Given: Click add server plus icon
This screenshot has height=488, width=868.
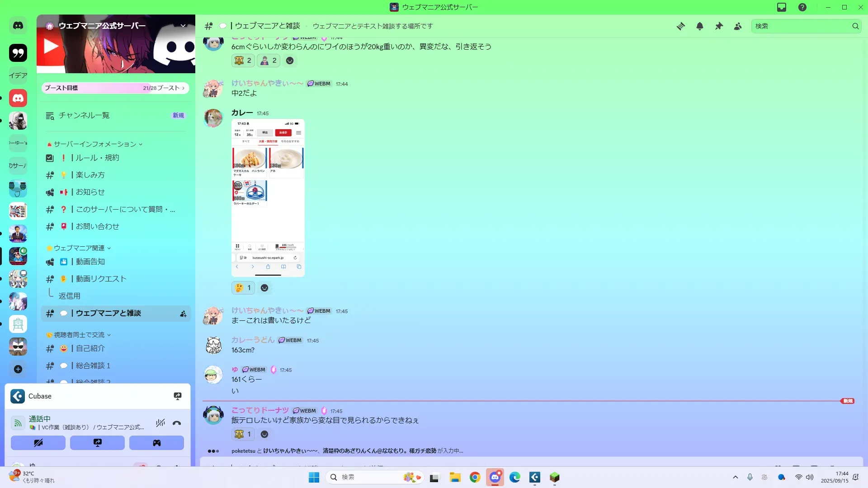Looking at the screenshot, I should [18, 369].
